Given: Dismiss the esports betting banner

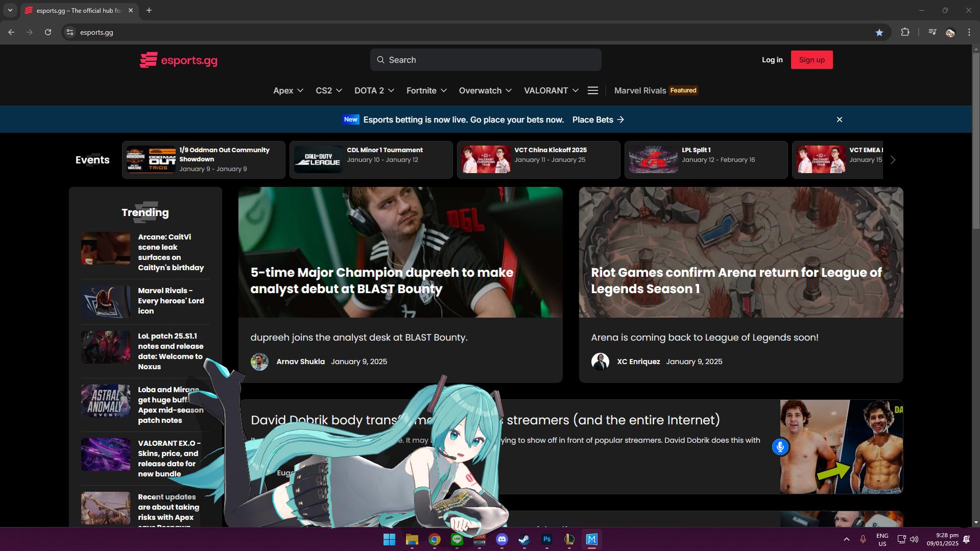Looking at the screenshot, I should pyautogui.click(x=839, y=119).
